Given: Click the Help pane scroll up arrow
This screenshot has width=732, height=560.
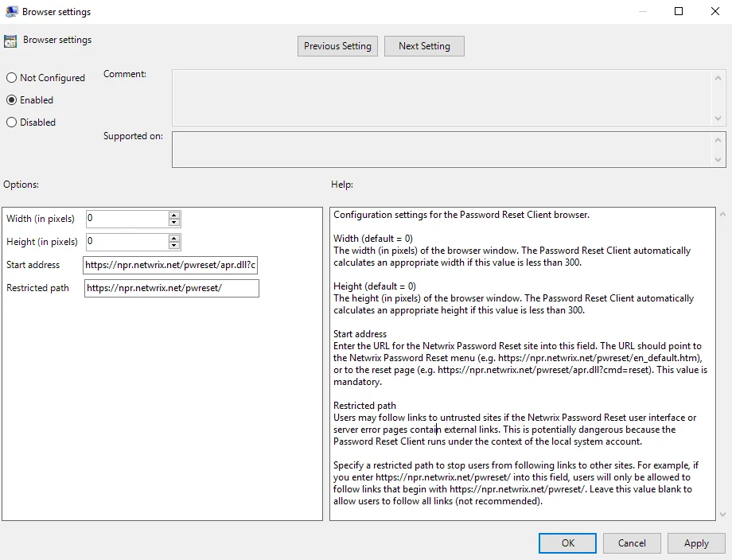Looking at the screenshot, I should [722, 215].
